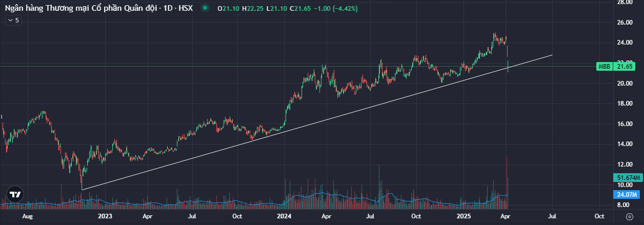The width and height of the screenshot is (644, 225).
Task: Expand the collapsed indicators legend showing 5
Action: (13, 20)
